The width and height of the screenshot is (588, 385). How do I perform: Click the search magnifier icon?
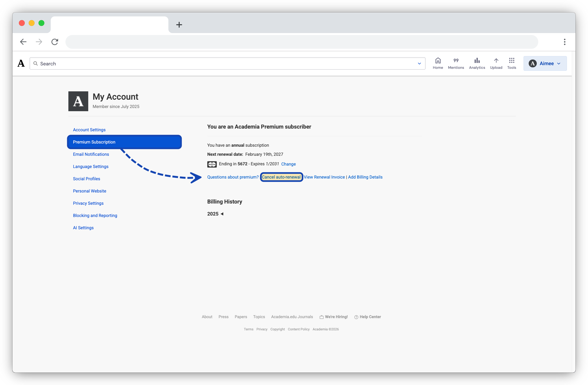[36, 63]
